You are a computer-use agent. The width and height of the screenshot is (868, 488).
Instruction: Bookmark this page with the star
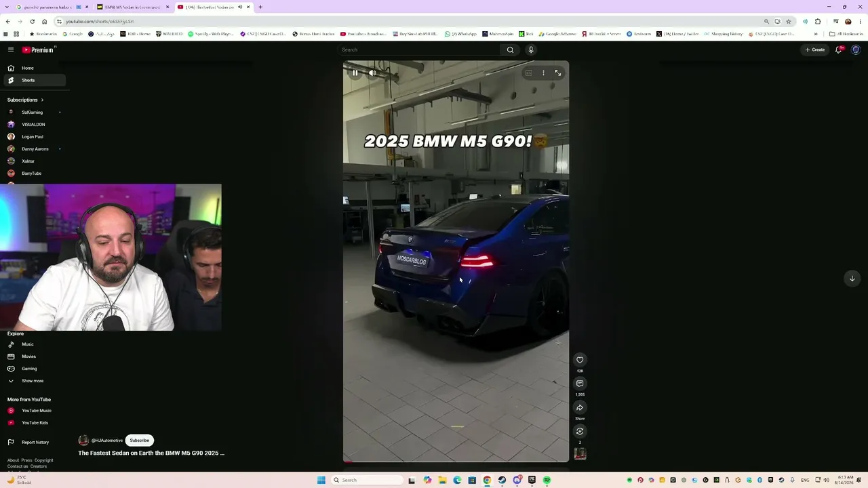point(789,22)
